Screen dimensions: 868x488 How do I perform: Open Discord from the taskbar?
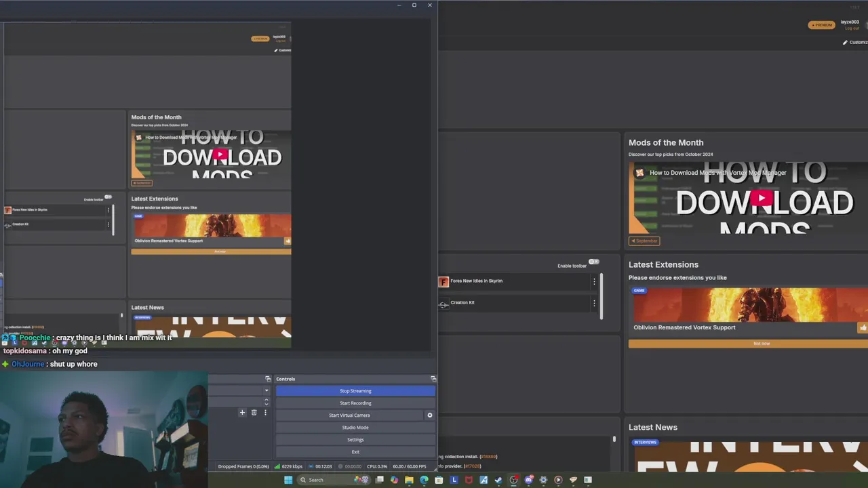(529, 480)
